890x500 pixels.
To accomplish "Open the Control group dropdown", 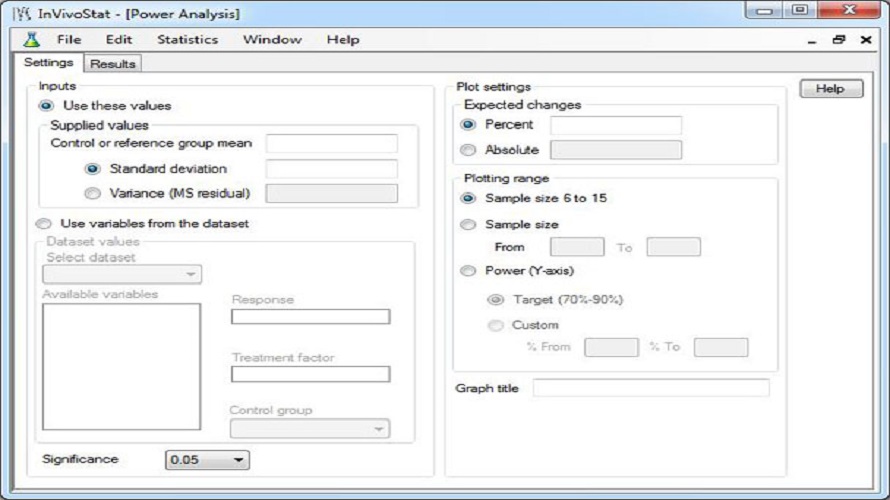I will 310,428.
